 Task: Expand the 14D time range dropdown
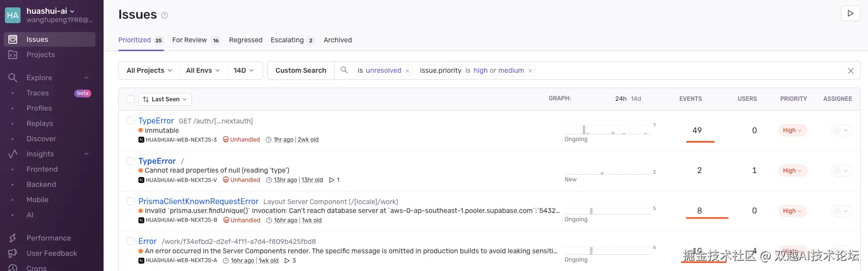(x=244, y=70)
